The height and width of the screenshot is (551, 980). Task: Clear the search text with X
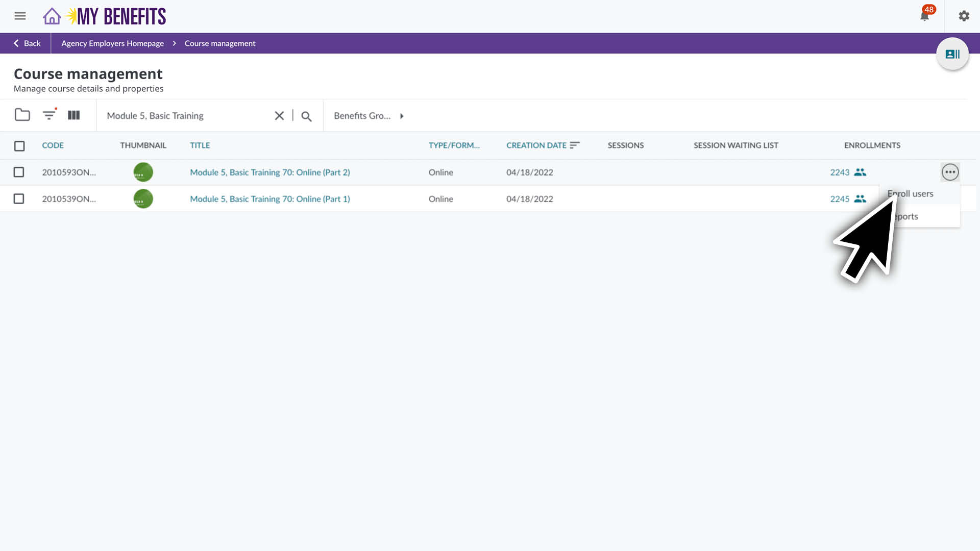[x=279, y=116]
